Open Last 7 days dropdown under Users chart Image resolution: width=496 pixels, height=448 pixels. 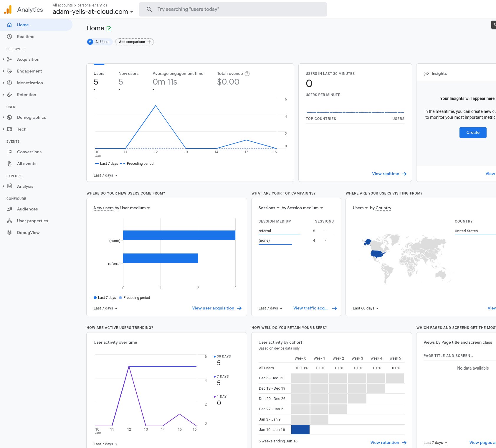[x=105, y=175]
